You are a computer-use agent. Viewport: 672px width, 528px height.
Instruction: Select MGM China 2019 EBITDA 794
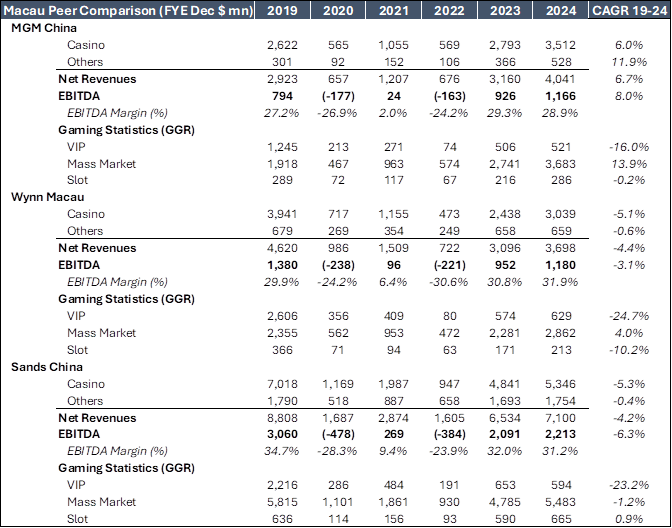(x=282, y=96)
